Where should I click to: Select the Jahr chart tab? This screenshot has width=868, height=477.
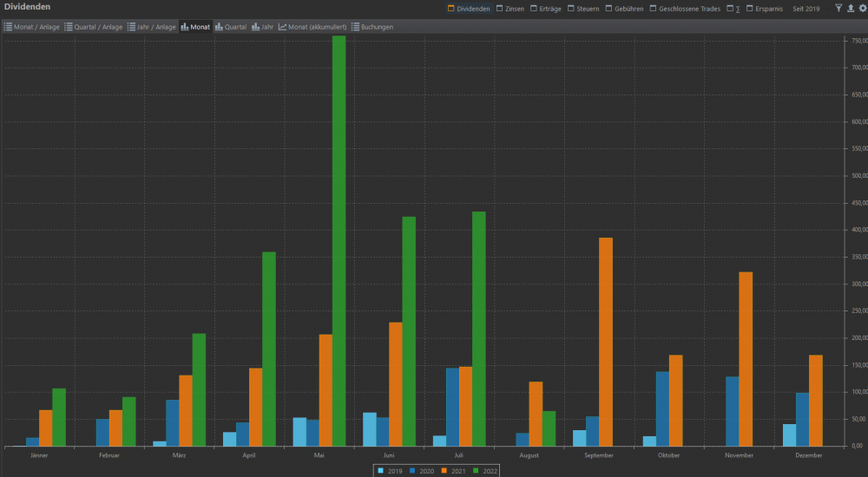click(263, 27)
